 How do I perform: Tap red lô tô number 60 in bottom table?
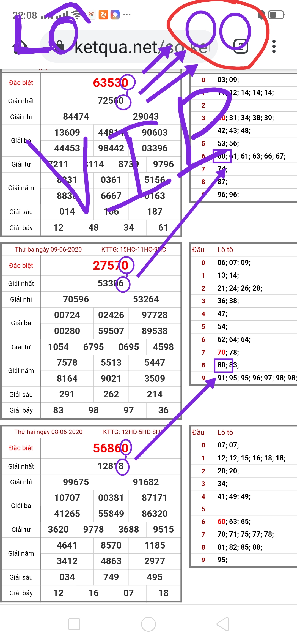(221, 522)
